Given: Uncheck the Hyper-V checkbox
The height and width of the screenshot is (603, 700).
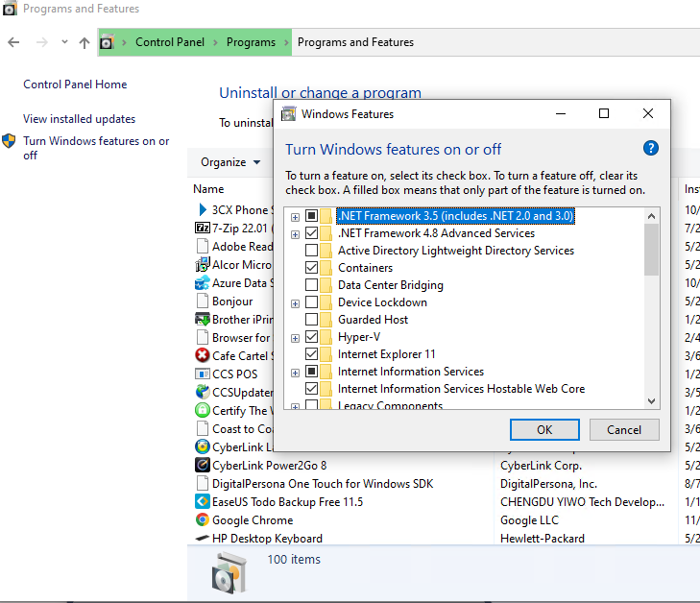Looking at the screenshot, I should point(312,337).
